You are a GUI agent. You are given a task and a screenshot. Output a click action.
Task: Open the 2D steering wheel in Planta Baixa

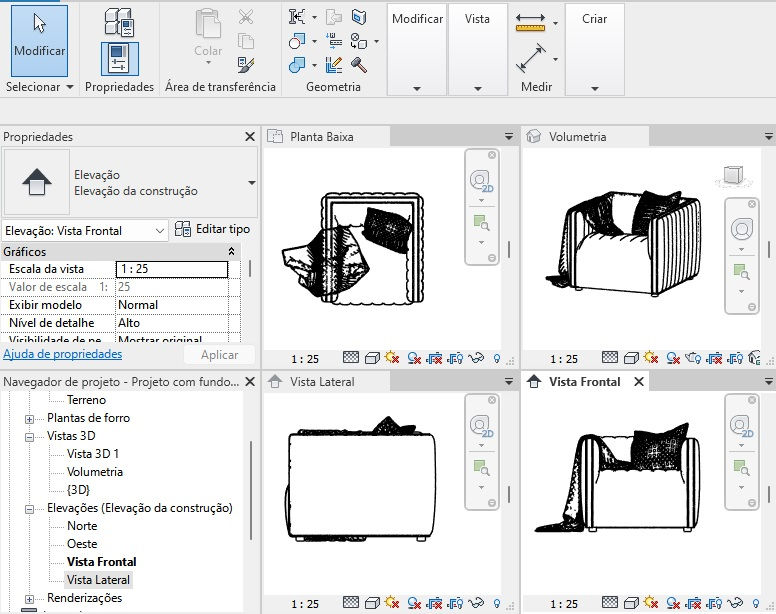click(481, 181)
